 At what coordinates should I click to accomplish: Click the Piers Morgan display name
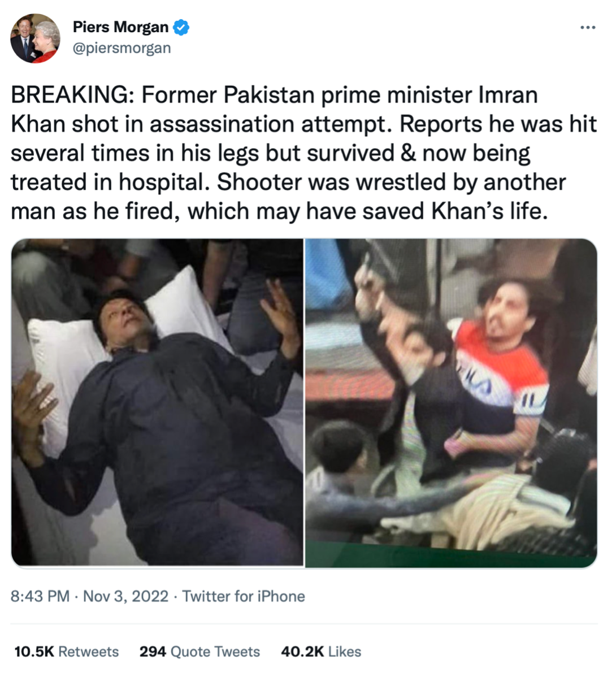click(x=121, y=27)
